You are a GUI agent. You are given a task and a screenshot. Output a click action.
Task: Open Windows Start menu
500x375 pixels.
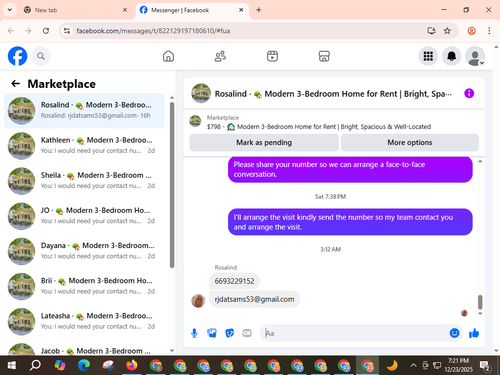[x=11, y=366]
